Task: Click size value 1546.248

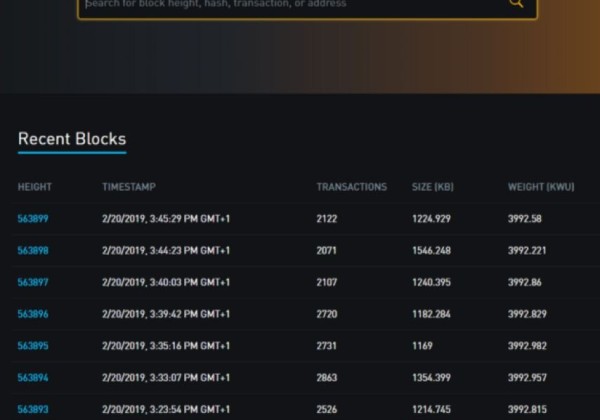Action: tap(432, 251)
